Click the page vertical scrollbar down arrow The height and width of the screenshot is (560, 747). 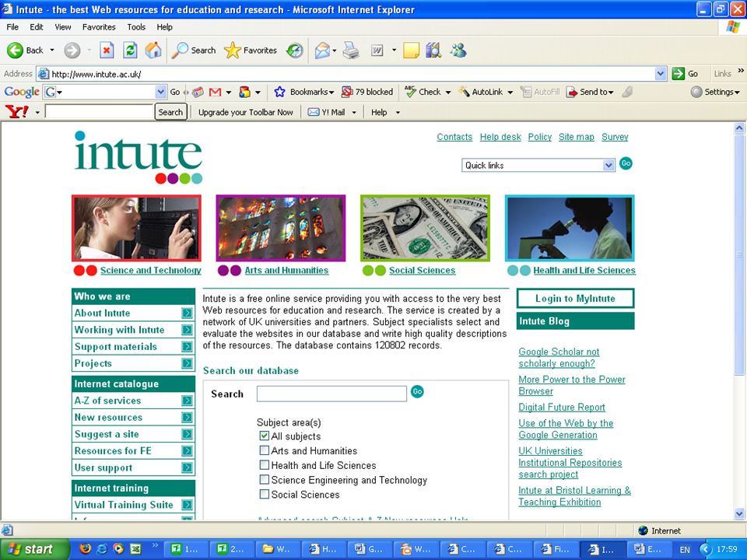tap(739, 514)
